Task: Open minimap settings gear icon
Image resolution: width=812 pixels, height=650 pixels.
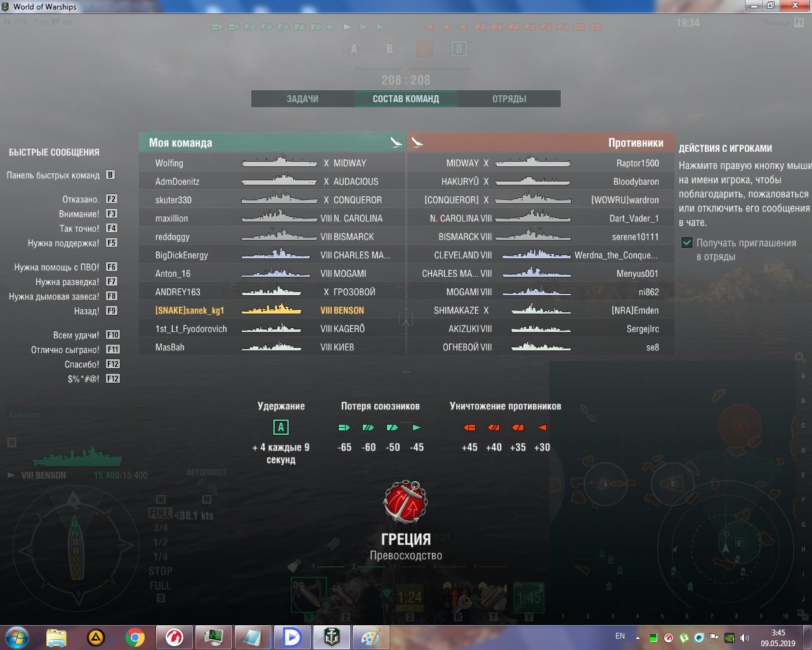Action: point(801,358)
